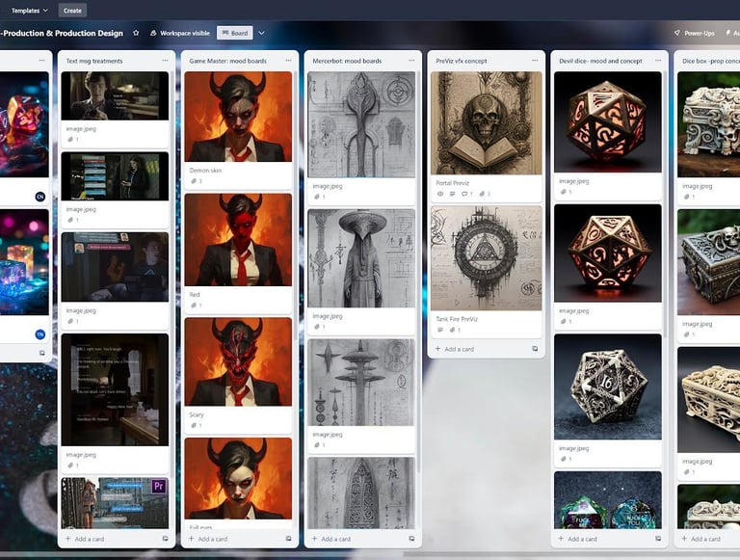Open the plague doctor sketch card in Mercerbot

click(361, 258)
